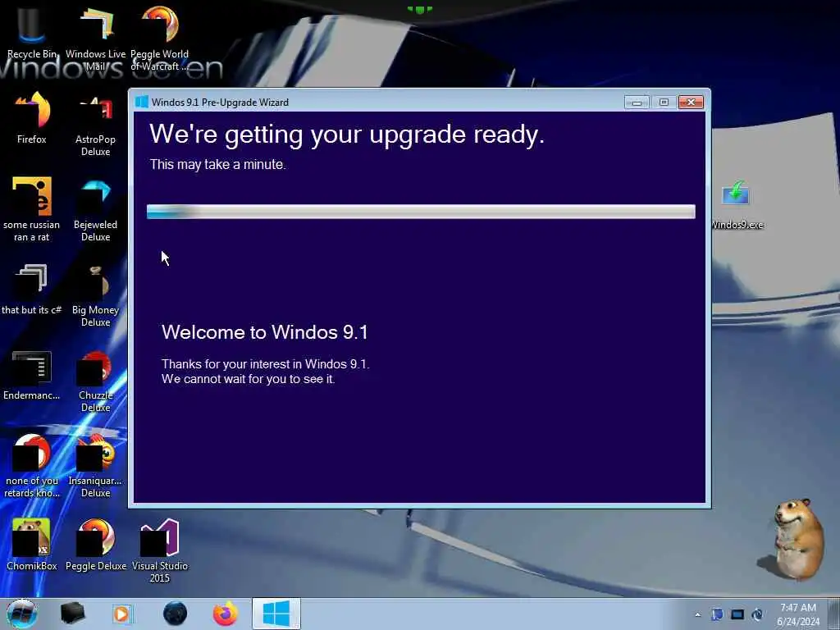Image resolution: width=840 pixels, height=630 pixels.
Task: Expand the hidden system tray icons arrow
Action: coord(697,614)
